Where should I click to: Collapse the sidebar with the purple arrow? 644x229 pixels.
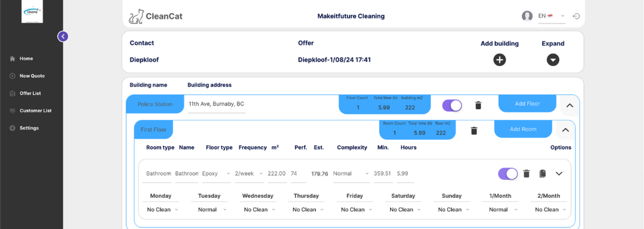tap(63, 37)
